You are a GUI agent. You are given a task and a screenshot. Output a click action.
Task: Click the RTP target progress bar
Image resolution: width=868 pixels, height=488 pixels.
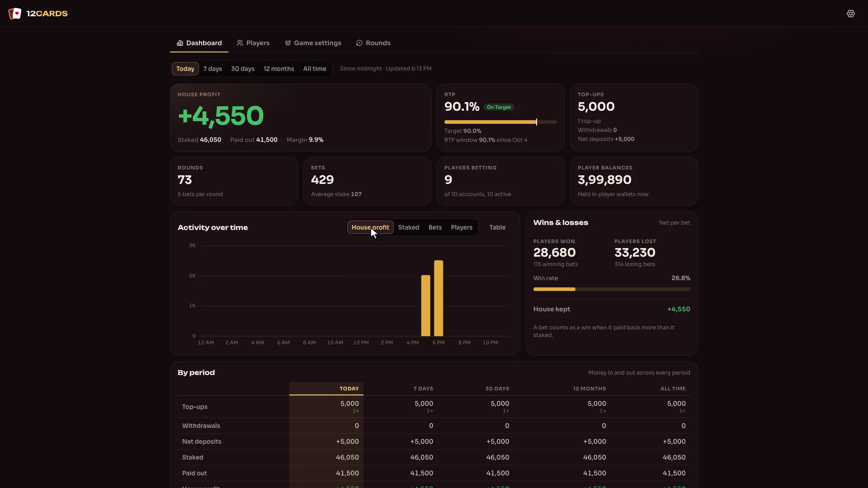point(500,122)
